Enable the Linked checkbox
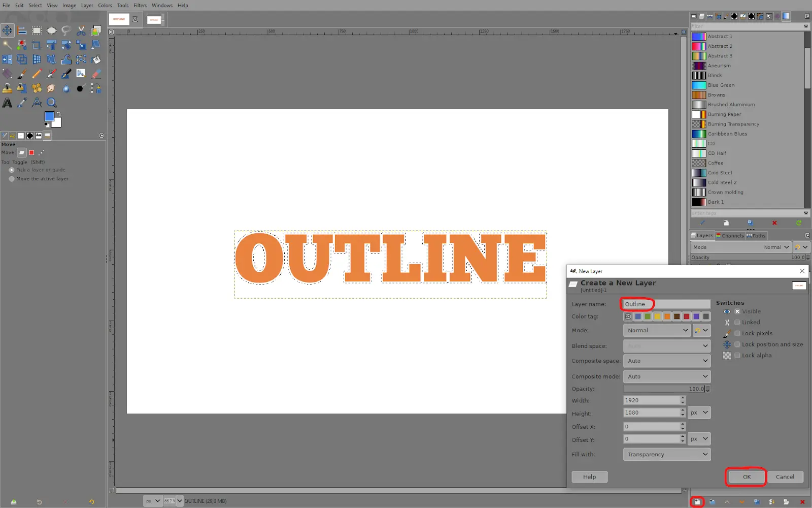 point(737,322)
